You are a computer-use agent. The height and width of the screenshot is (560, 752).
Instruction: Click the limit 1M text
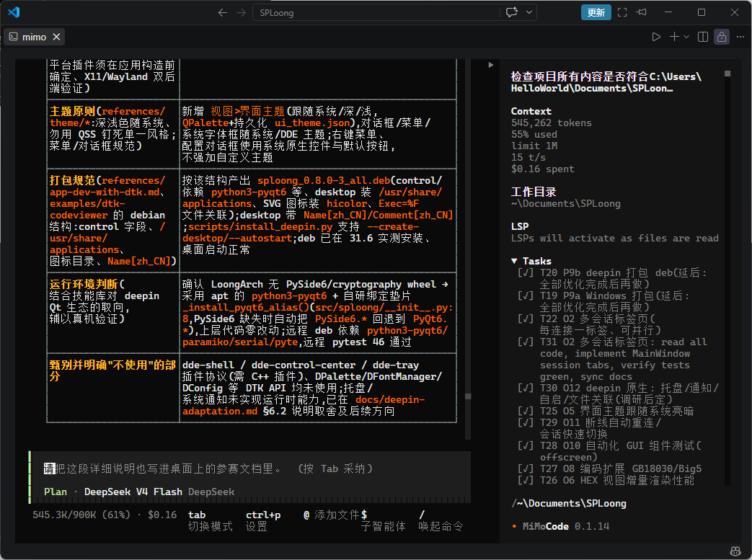[534, 146]
